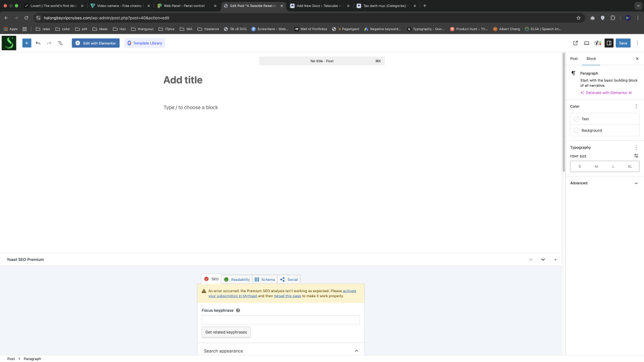Click the view post external link icon
The image size is (644, 362).
click(x=575, y=43)
